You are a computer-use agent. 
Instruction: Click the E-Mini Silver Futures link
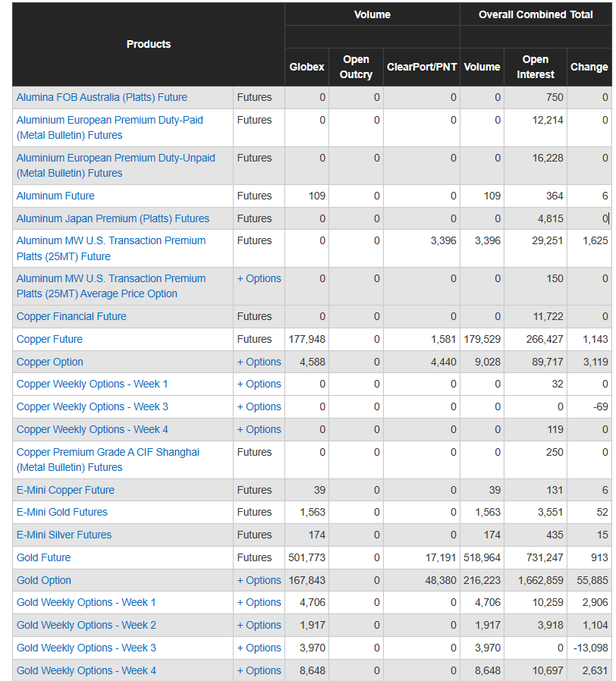click(64, 535)
